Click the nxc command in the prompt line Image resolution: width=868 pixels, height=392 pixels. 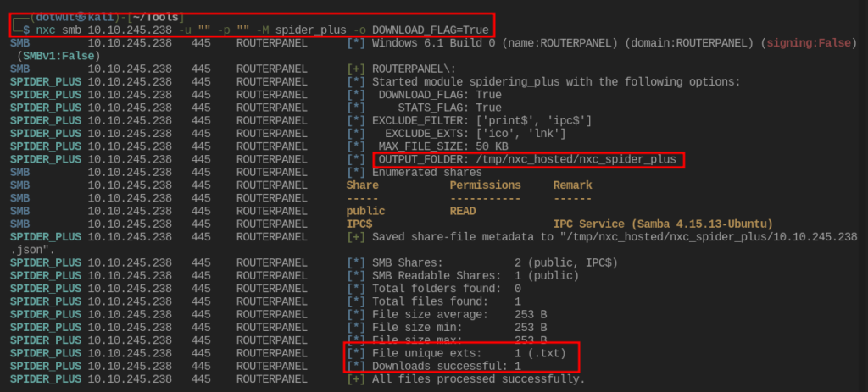point(46,28)
